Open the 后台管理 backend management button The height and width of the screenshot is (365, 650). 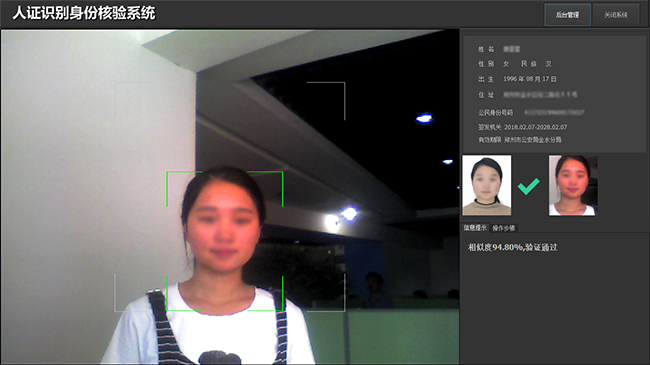(x=567, y=15)
